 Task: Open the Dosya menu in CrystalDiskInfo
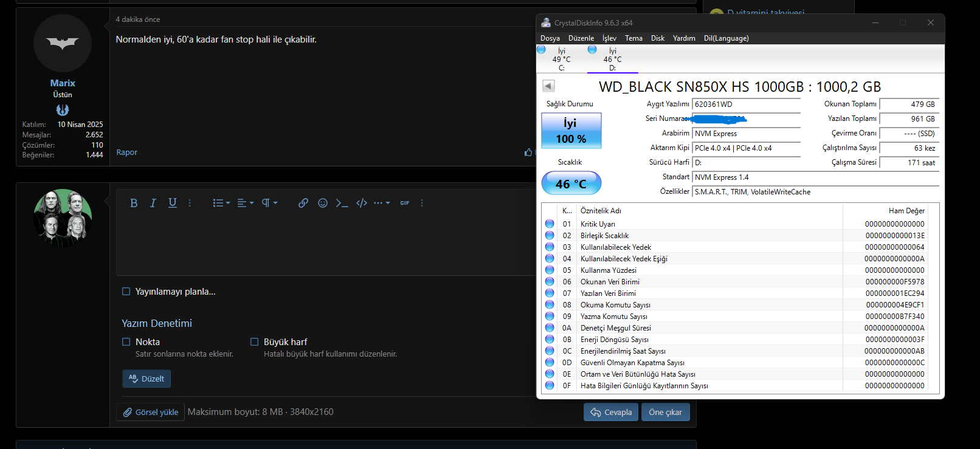pos(550,38)
